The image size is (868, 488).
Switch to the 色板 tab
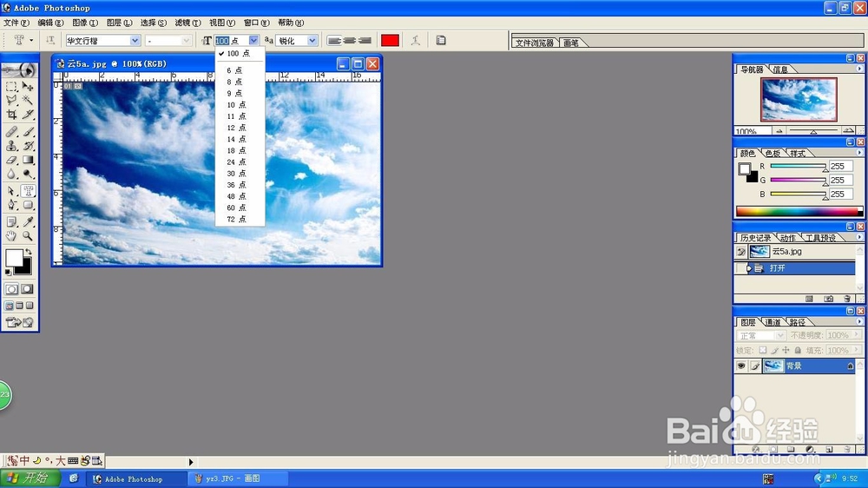coord(773,153)
